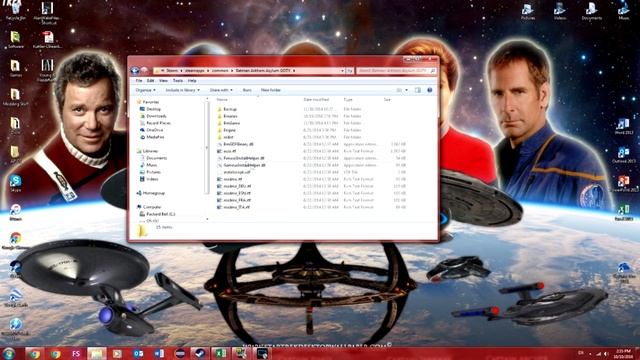The height and width of the screenshot is (360, 640).
Task: Open Outlook 2013 desktop shortcut
Action: tap(623, 155)
